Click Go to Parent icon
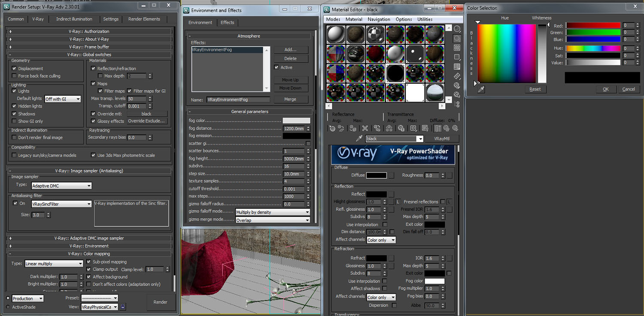 pos(447,128)
